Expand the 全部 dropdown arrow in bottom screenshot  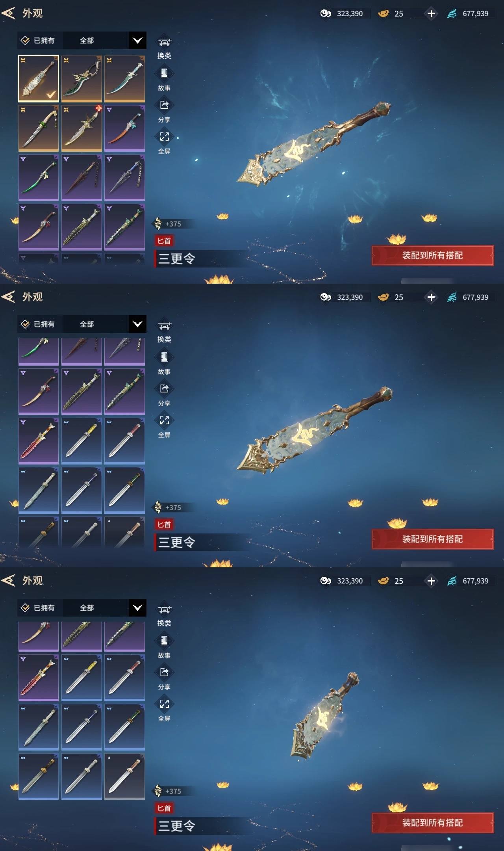[137, 608]
